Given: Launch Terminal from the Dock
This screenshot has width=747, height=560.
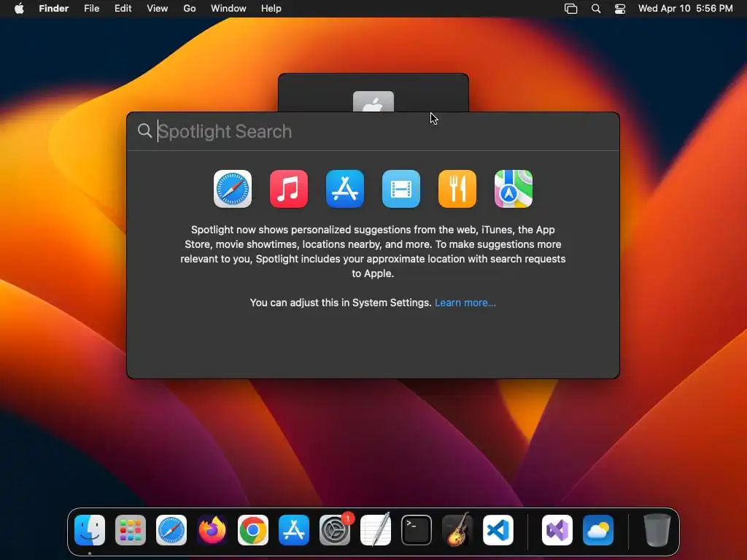Looking at the screenshot, I should (417, 530).
